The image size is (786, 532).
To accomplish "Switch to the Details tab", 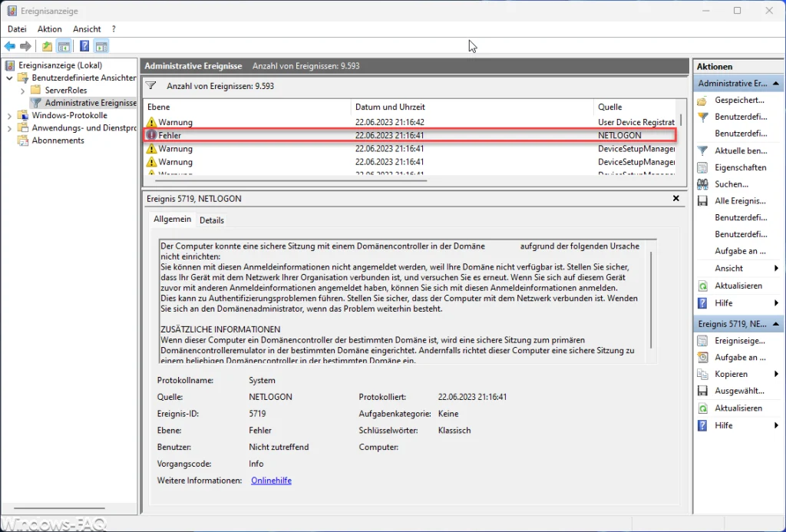I will coord(212,220).
